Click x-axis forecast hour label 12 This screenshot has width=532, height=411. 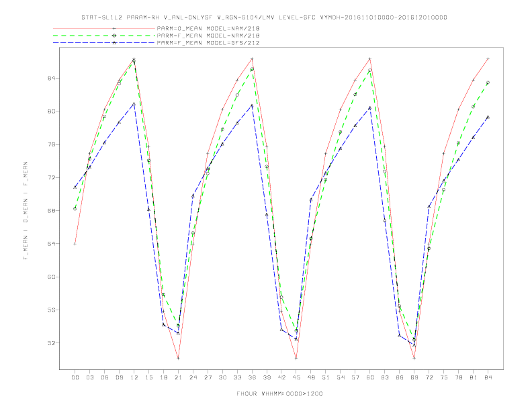click(x=134, y=377)
